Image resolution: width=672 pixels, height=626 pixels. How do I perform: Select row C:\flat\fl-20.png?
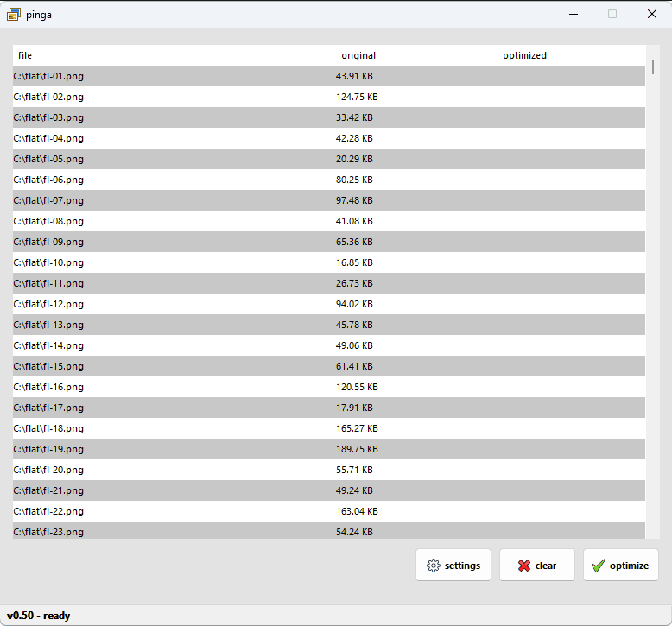[x=329, y=470]
